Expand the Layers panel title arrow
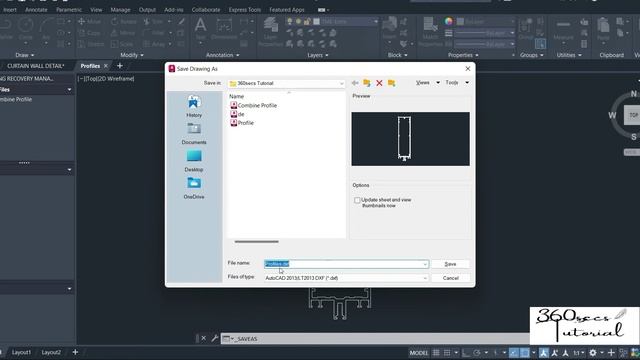Screen dimensions: 640x360 (x=327, y=55)
